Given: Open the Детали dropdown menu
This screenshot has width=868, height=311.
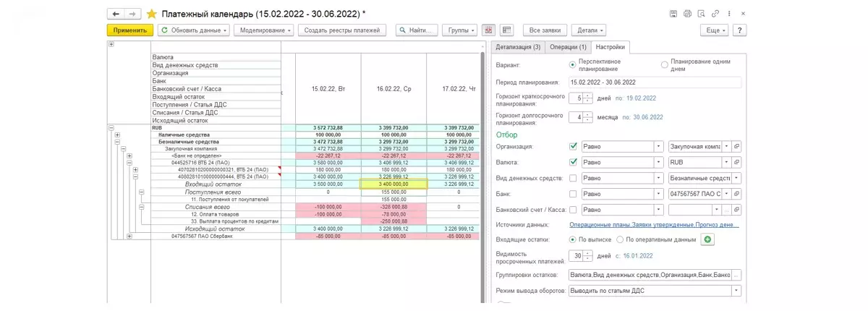Looking at the screenshot, I should pyautogui.click(x=588, y=30).
